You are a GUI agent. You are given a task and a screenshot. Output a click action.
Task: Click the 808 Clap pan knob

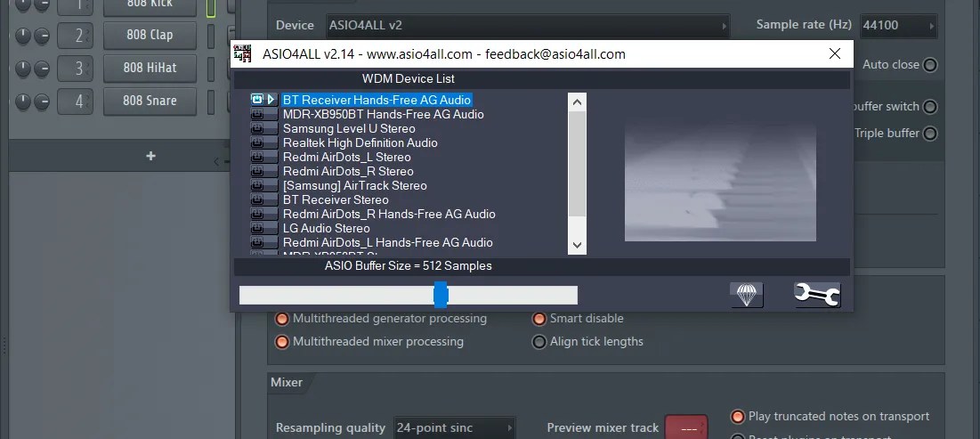[x=23, y=36]
